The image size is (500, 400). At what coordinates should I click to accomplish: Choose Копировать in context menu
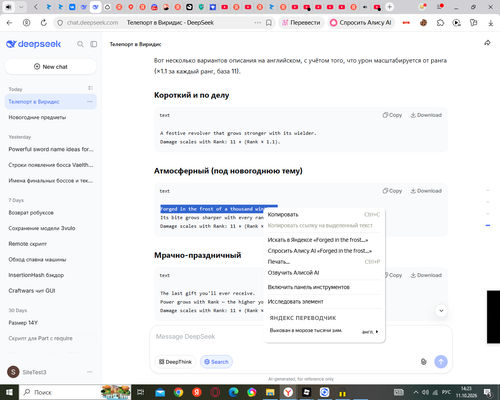point(324,215)
